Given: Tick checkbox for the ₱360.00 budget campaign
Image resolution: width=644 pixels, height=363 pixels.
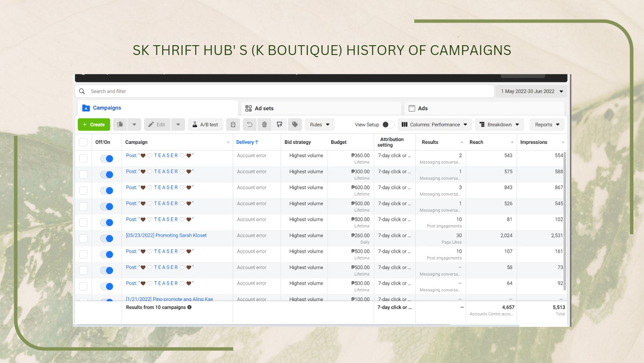Looking at the screenshot, I should 83,158.
